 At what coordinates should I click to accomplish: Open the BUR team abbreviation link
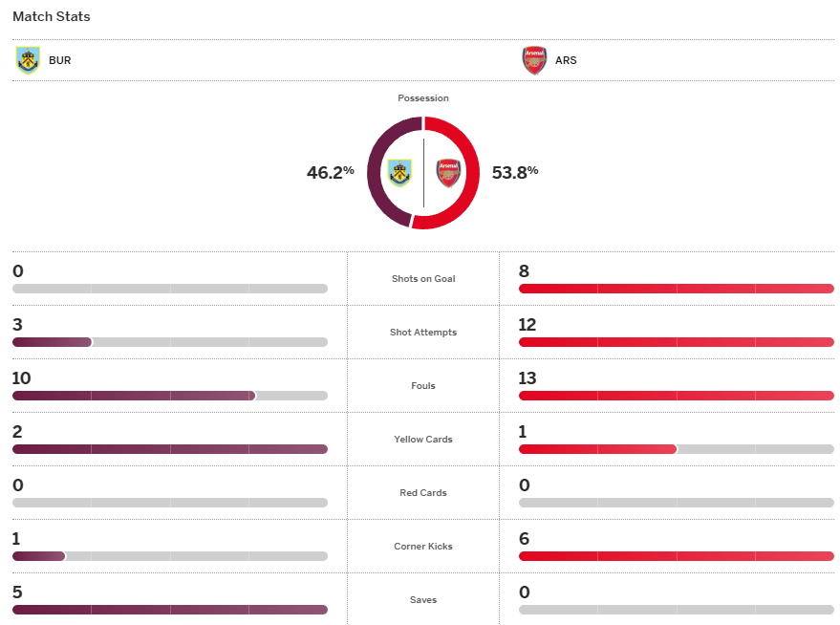(59, 60)
